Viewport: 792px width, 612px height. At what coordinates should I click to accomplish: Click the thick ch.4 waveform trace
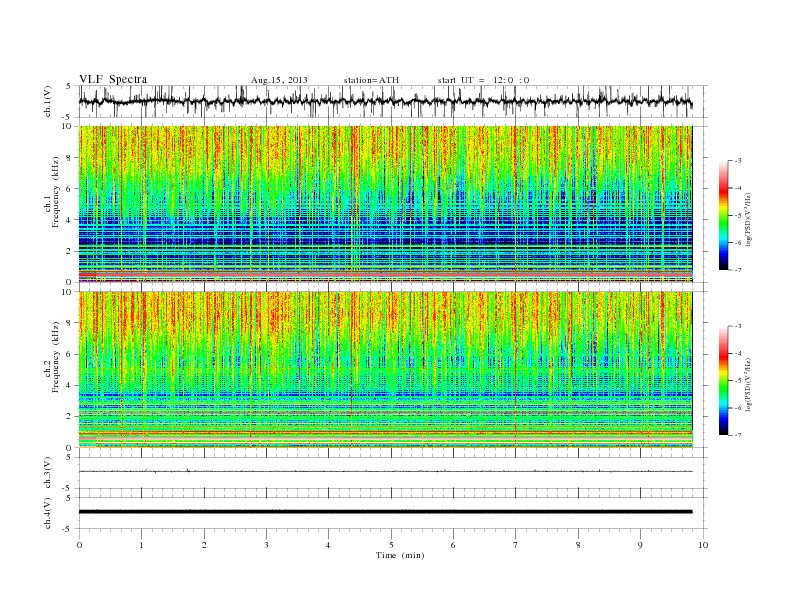pyautogui.click(x=386, y=512)
